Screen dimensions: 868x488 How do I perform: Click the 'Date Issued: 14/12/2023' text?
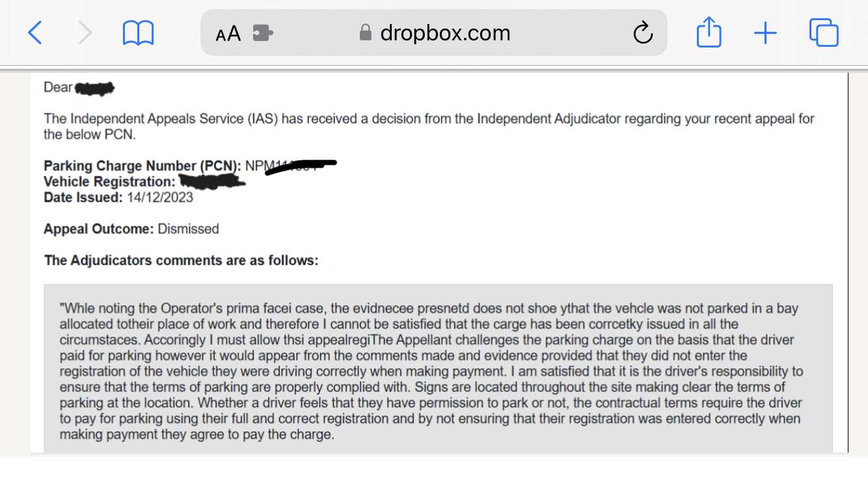[118, 197]
